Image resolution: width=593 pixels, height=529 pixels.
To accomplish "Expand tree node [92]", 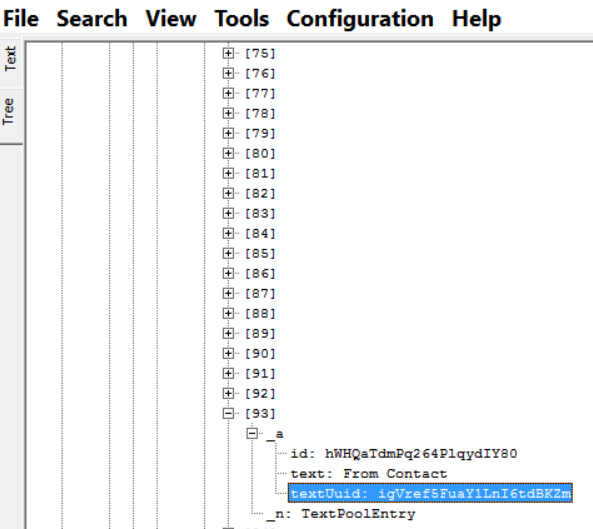I will [x=228, y=393].
